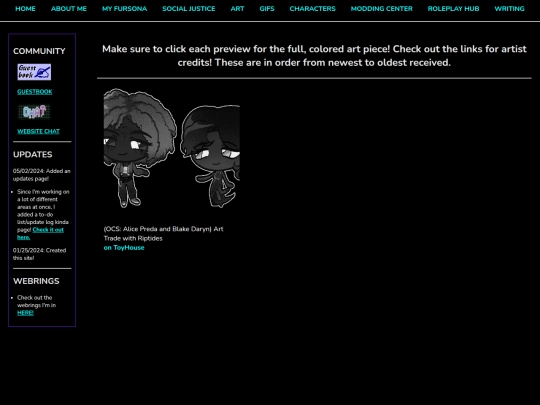Screen dimensions: 540x405
Task: Go to About Me page
Action: [x=69, y=9]
